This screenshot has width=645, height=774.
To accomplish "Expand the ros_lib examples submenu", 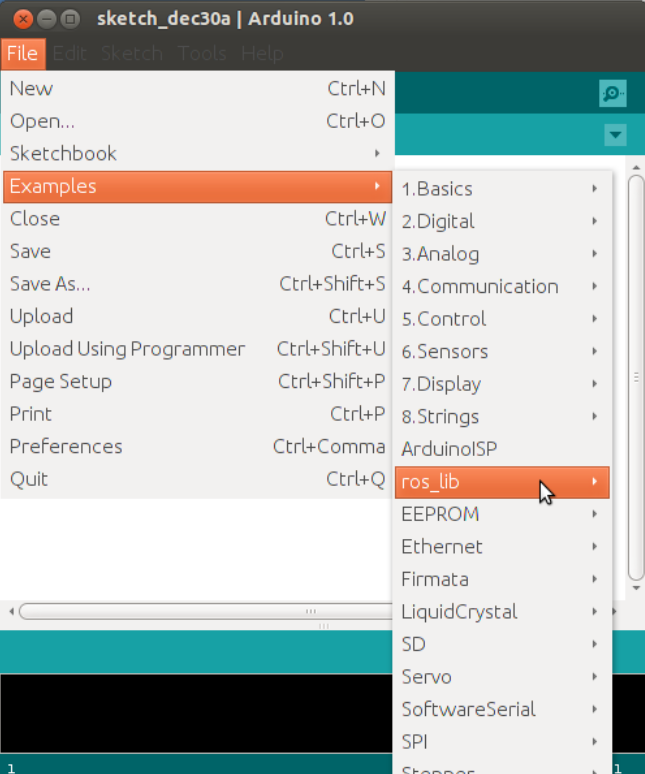I will 501,482.
